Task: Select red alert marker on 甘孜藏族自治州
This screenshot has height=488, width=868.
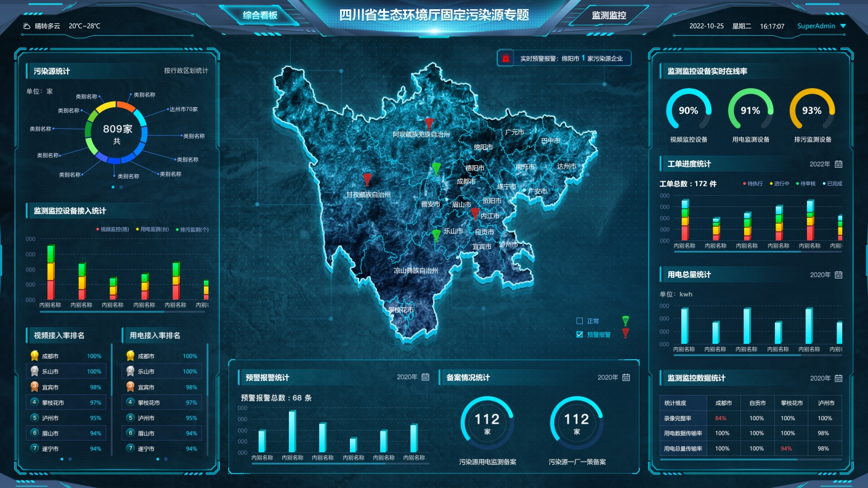Action: [367, 179]
